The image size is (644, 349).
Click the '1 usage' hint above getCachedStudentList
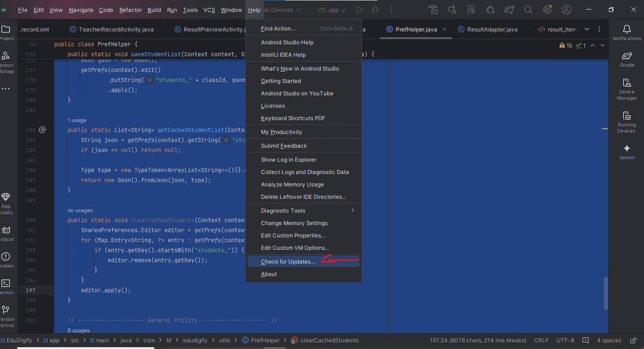click(x=77, y=120)
